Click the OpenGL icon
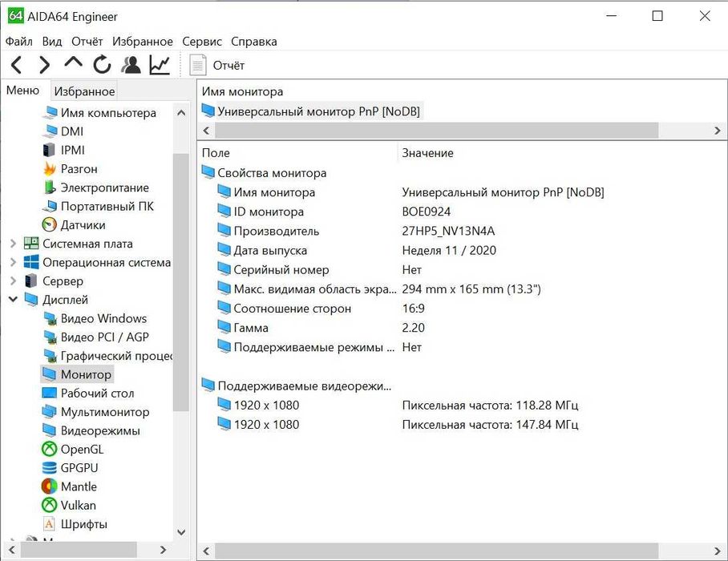This screenshot has height=561, width=728. (x=49, y=449)
